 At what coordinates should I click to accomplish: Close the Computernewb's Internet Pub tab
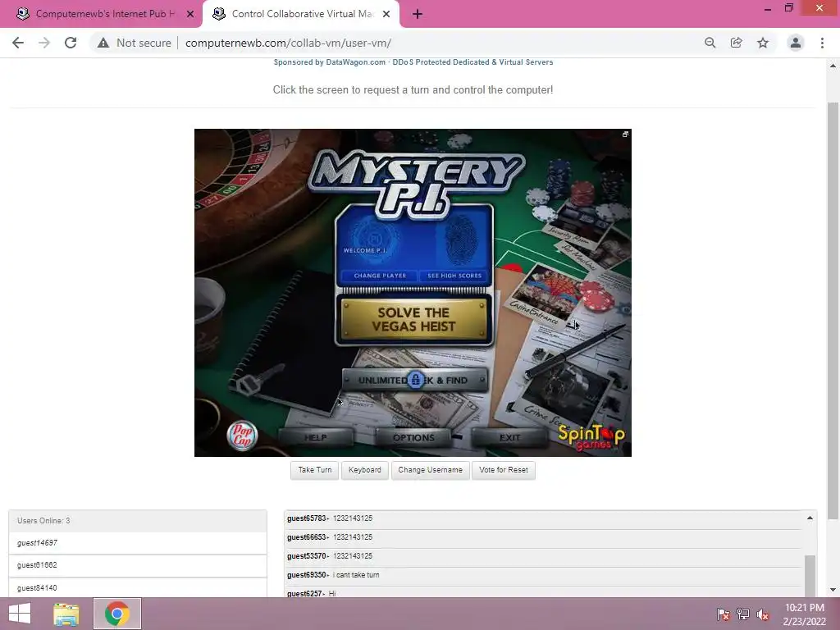coord(190,15)
